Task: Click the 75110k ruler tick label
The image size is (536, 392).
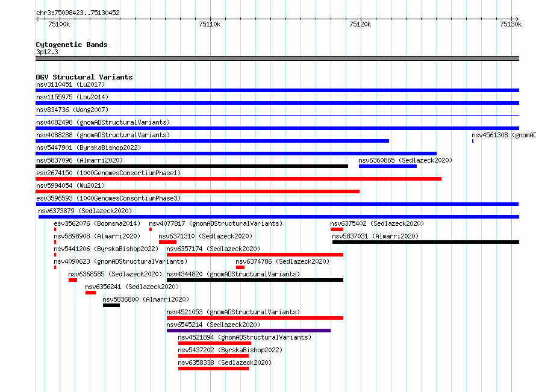Action: (210, 24)
